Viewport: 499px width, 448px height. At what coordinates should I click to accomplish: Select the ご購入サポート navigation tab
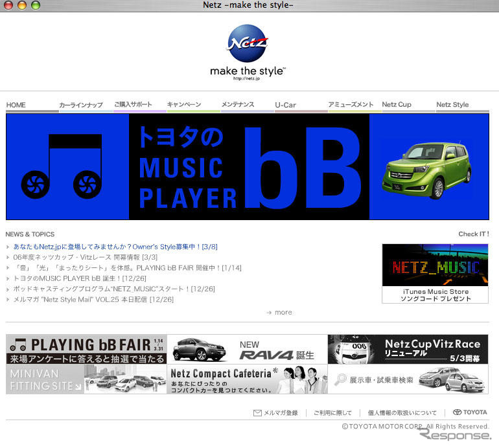[133, 104]
